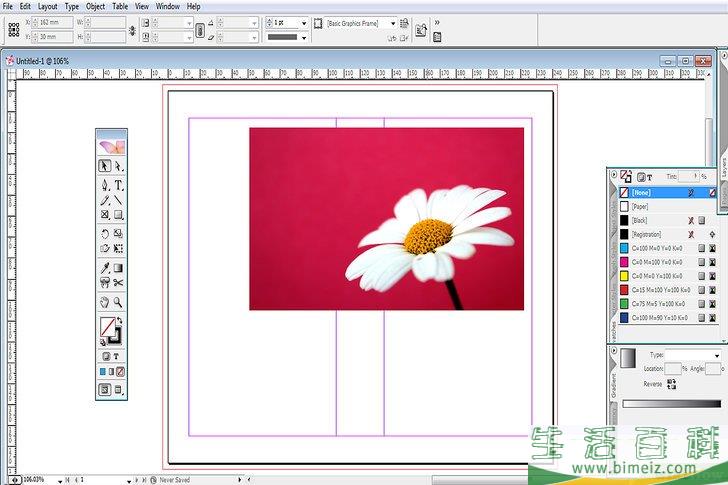This screenshot has width=728, height=485.
Task: Select the Rectangle Frame tool
Action: [x=105, y=214]
